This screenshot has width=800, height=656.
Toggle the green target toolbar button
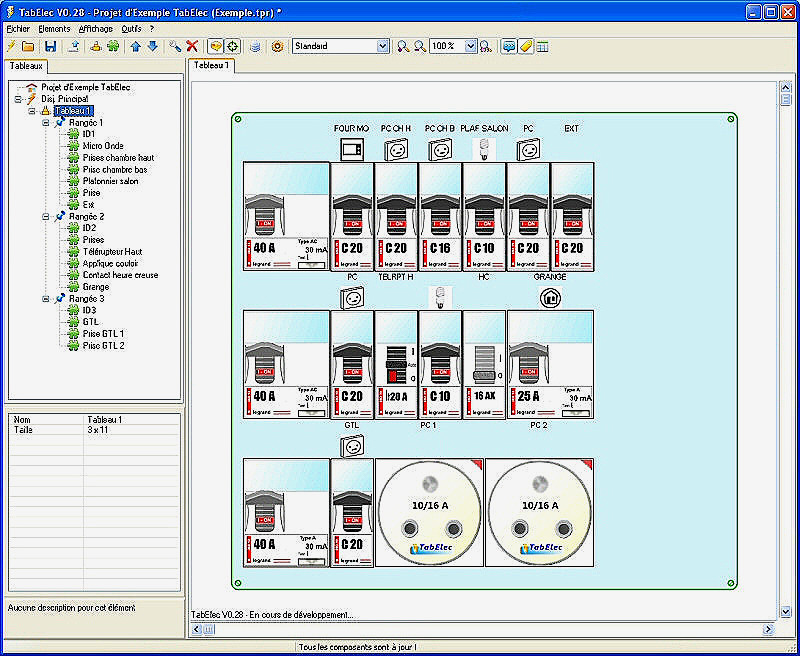233,46
